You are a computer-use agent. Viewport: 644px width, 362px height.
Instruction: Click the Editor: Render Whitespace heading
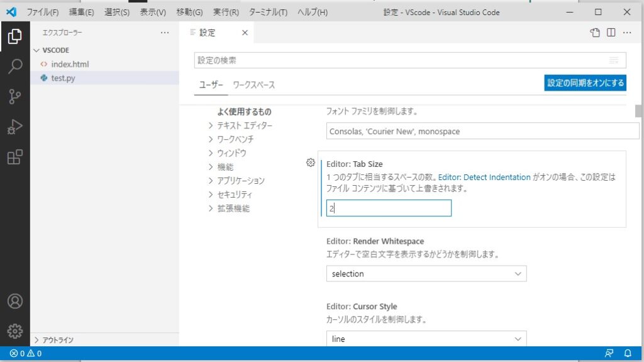(375, 242)
